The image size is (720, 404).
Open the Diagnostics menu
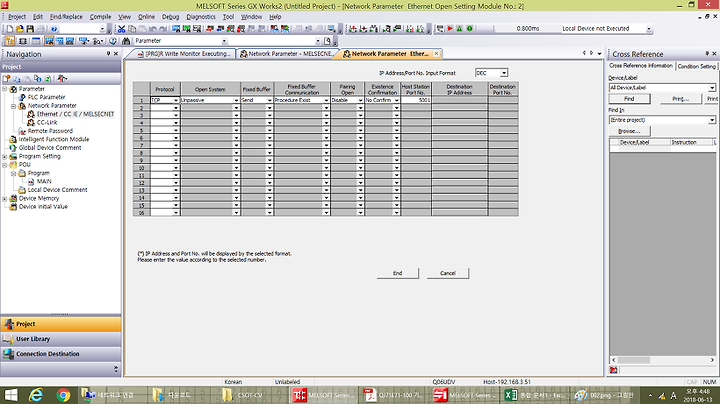point(201,17)
